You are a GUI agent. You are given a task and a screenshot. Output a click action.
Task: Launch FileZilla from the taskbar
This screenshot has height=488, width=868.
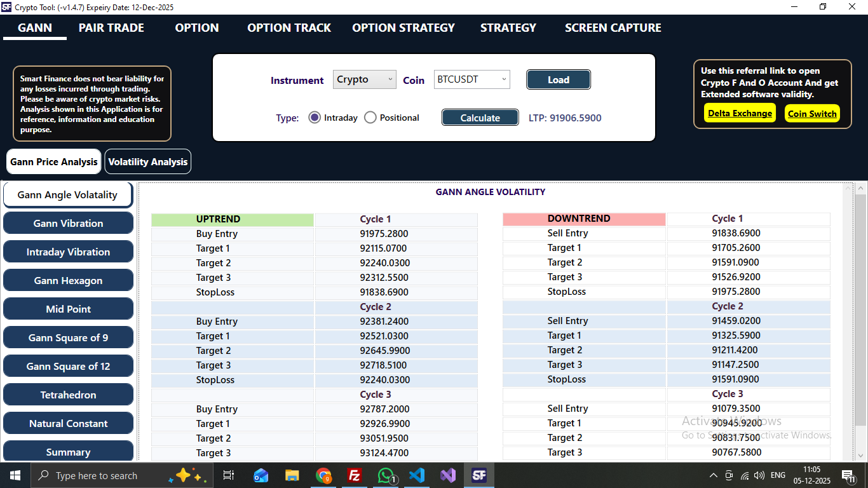(x=355, y=475)
